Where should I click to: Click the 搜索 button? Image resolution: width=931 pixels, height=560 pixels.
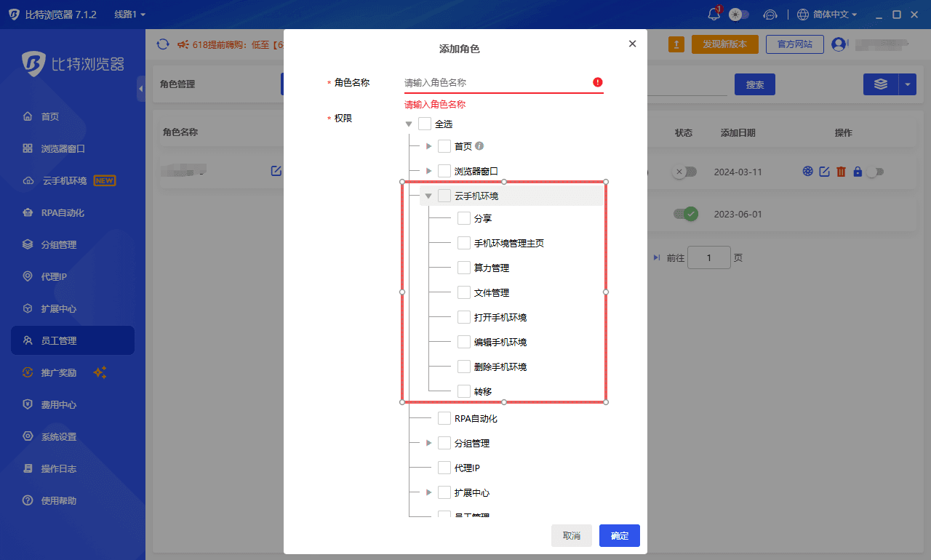(x=755, y=84)
